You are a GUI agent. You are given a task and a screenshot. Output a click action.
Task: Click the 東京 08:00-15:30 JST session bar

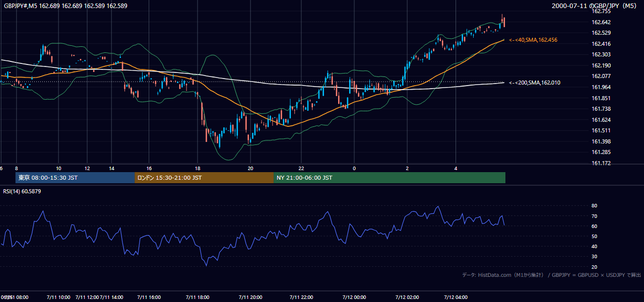pyautogui.click(x=75, y=178)
